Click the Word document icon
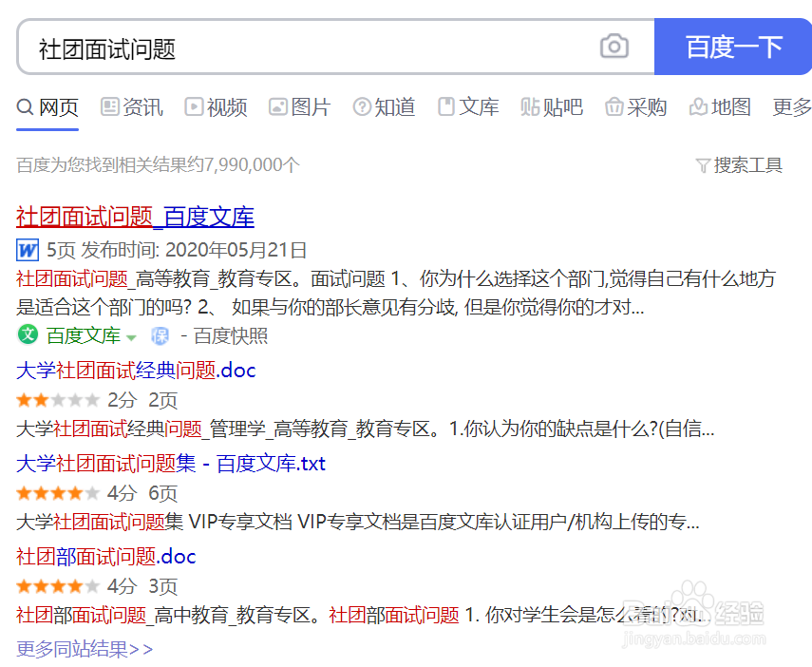The image size is (812, 667). click(28, 250)
